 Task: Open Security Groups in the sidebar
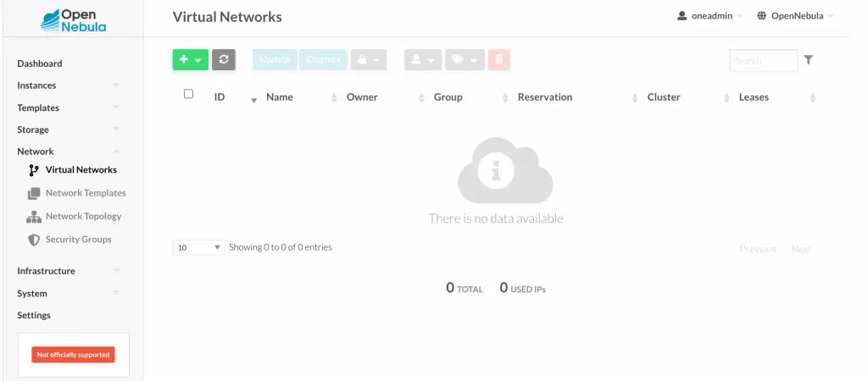click(78, 240)
